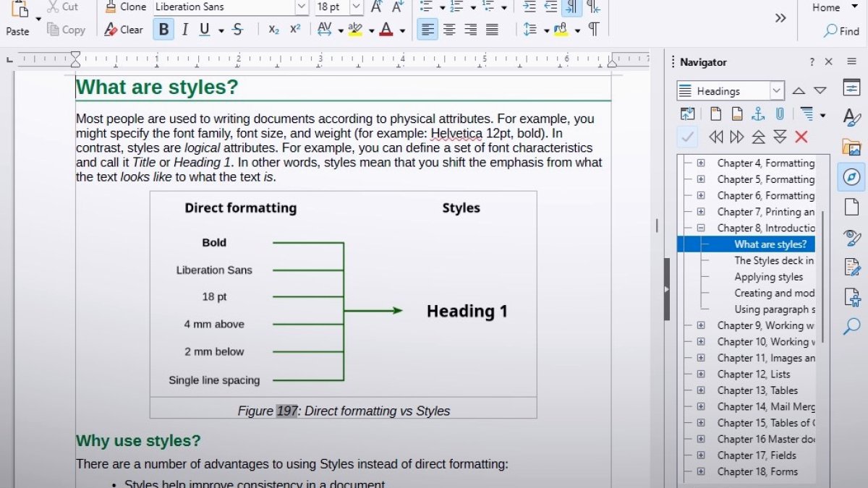Click the Find button
Screen dimensions: 868x488
841,31
